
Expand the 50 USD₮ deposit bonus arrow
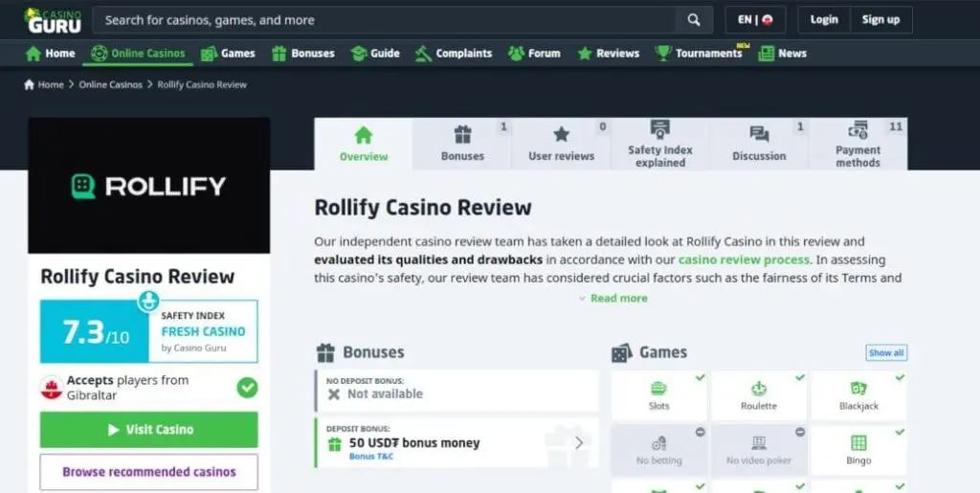pyautogui.click(x=579, y=443)
